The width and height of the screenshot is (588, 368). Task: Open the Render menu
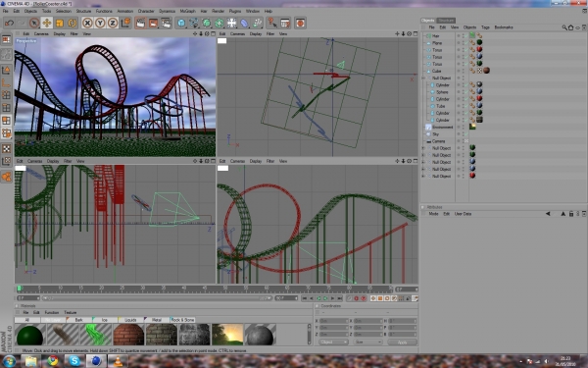pyautogui.click(x=218, y=11)
